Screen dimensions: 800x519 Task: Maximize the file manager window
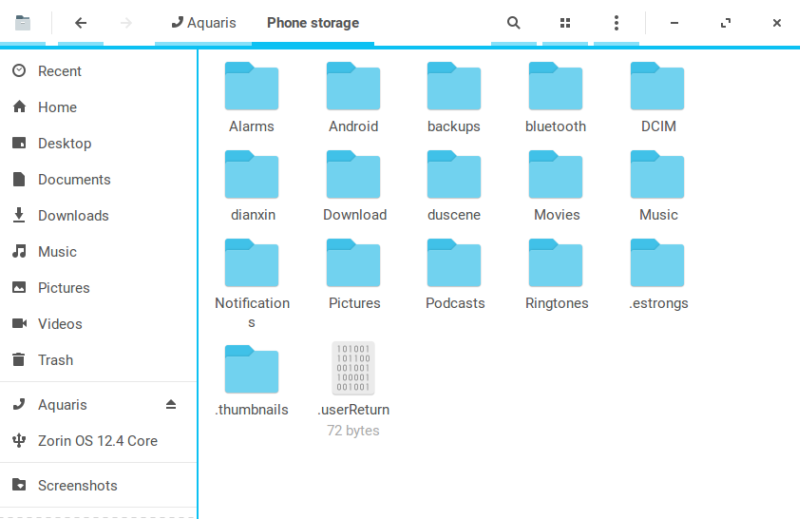click(726, 23)
